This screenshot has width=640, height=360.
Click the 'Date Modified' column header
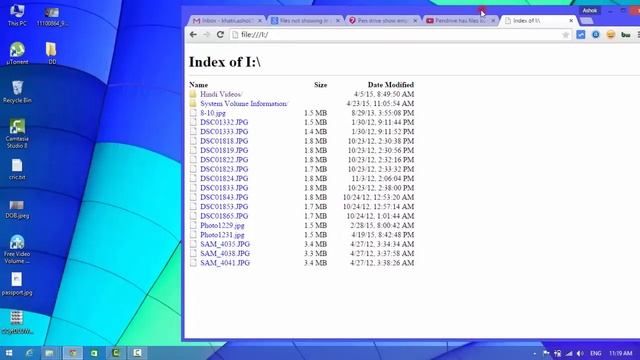tap(391, 85)
